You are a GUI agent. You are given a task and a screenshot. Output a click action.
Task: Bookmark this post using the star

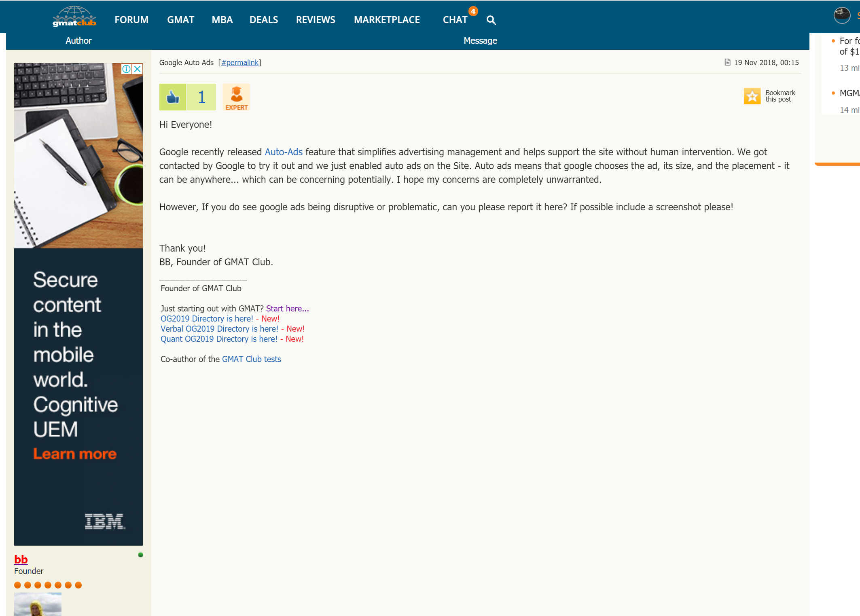pyautogui.click(x=752, y=96)
